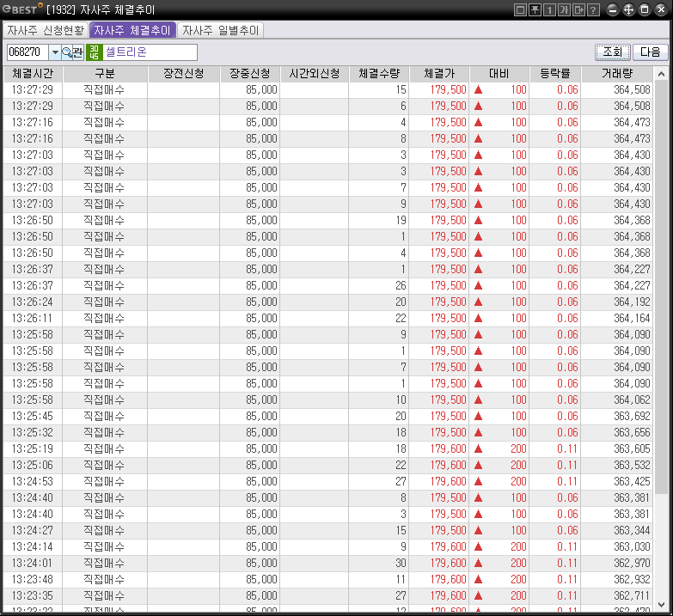The height and width of the screenshot is (616, 673).
Task: Click the 068270 stock code input field
Action: [28, 52]
